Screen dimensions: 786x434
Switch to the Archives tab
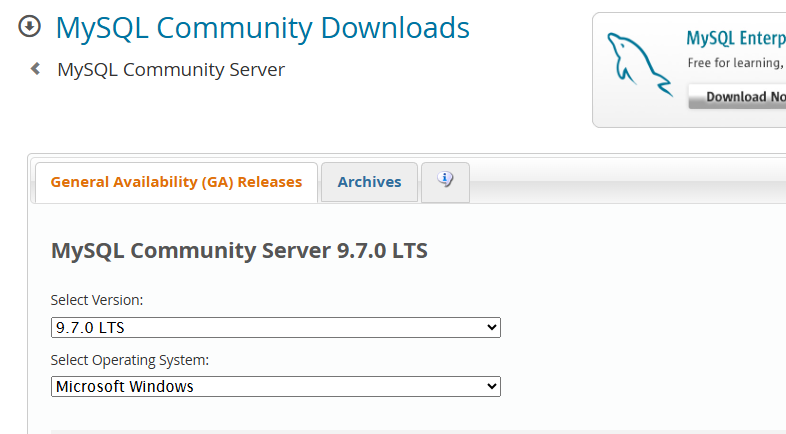(369, 182)
